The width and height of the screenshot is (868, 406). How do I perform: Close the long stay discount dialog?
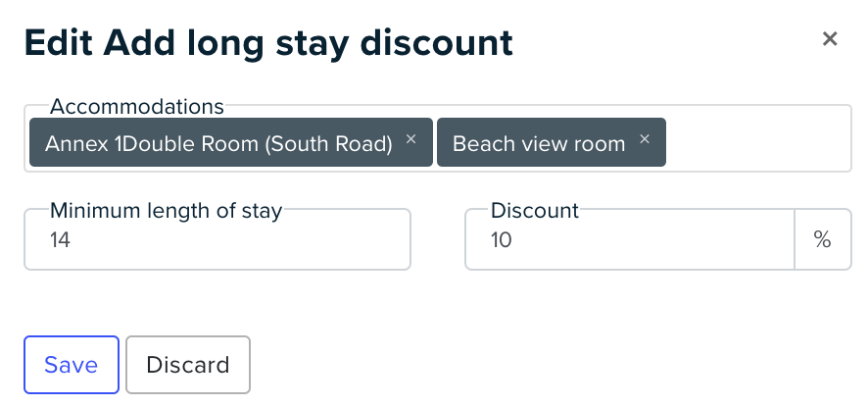pyautogui.click(x=829, y=39)
